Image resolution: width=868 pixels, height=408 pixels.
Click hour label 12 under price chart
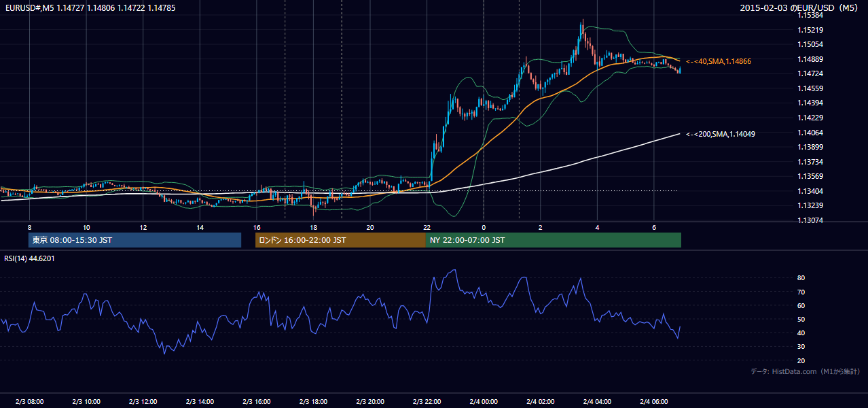[x=143, y=227]
